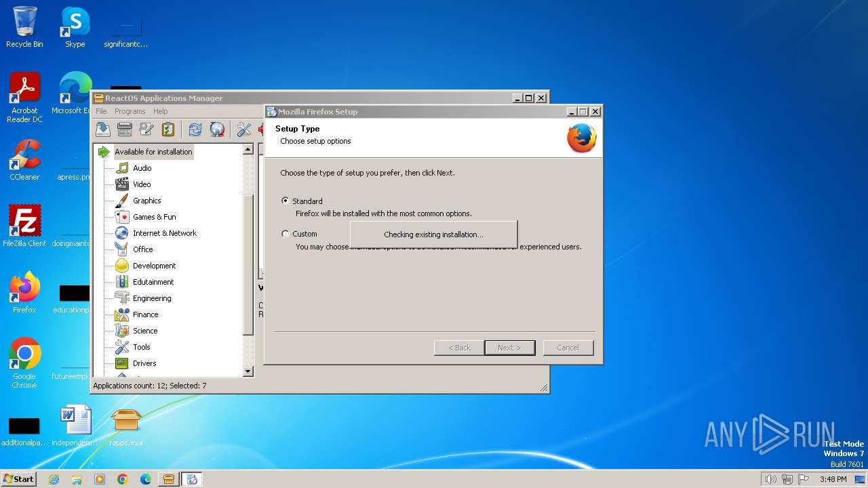The image size is (868, 488).
Task: Select the Skype desktop shortcut
Action: 75,27
